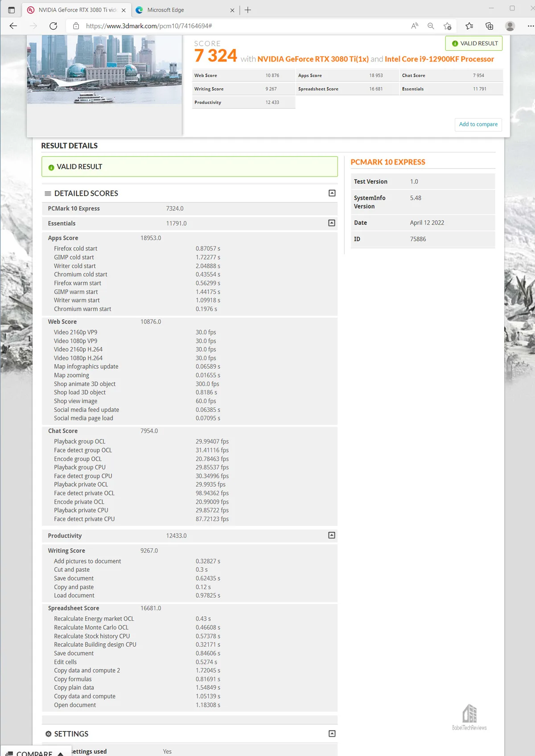Open the Collections panel
Viewport: 535px width, 756px height.
point(489,26)
